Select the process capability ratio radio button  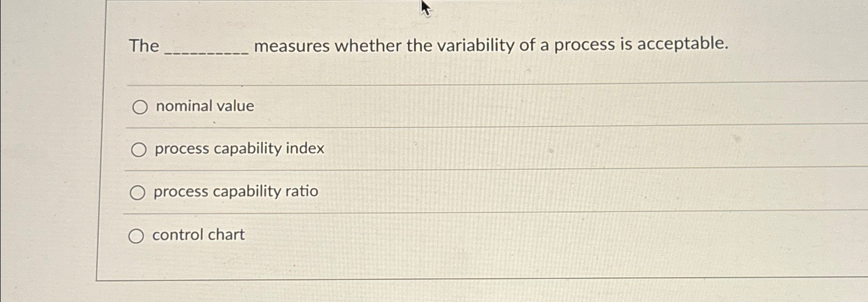coord(138,193)
